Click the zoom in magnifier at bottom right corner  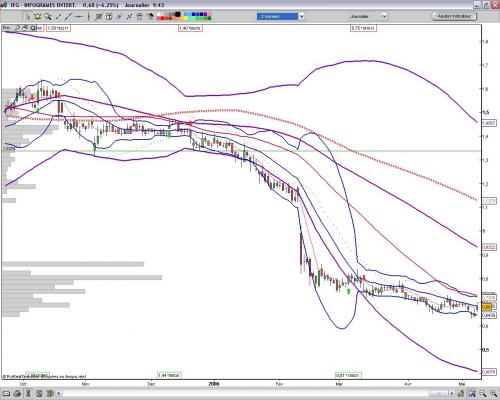coord(494,394)
